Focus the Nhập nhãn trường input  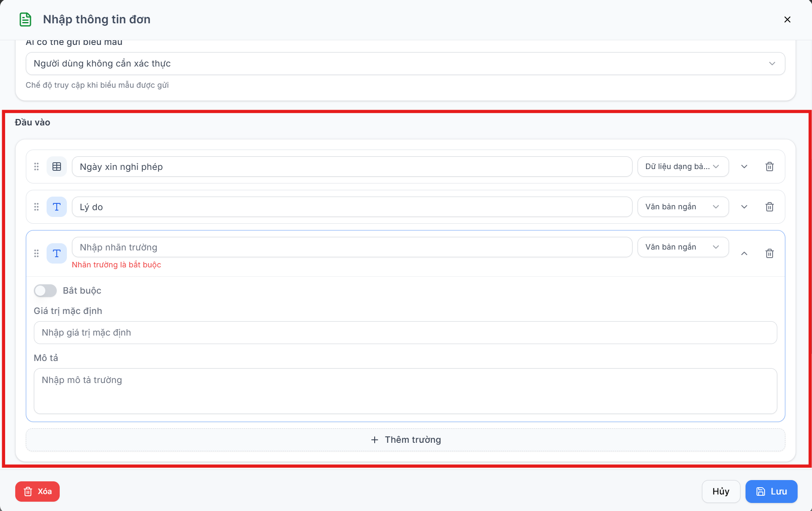click(x=352, y=247)
